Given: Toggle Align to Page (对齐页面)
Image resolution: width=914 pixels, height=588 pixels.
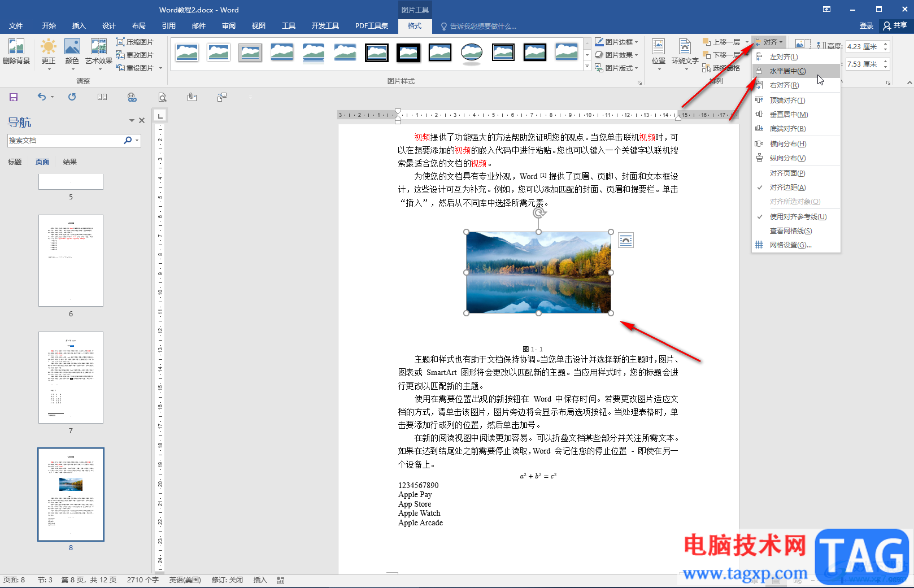Looking at the screenshot, I should pos(796,173).
